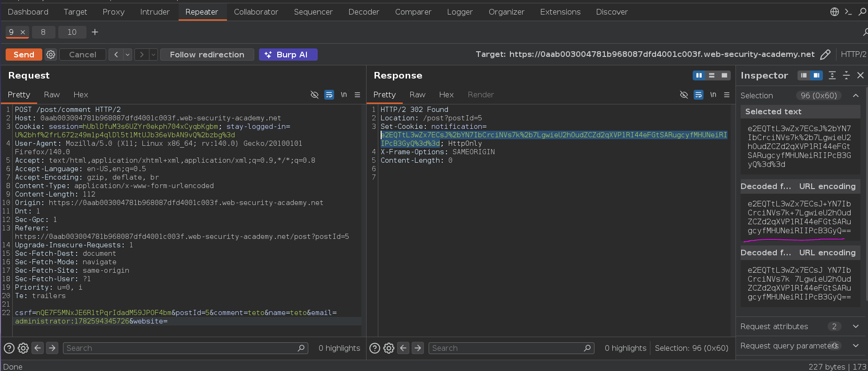Jump to previous Request search match
Viewport: 868px width, 371px height.
(x=38, y=348)
